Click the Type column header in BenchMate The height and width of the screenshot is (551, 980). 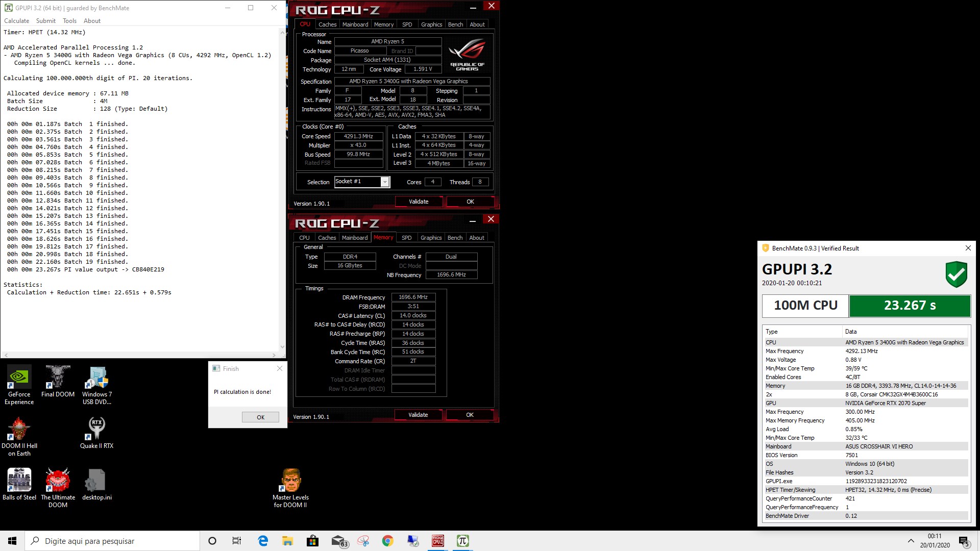[802, 332]
